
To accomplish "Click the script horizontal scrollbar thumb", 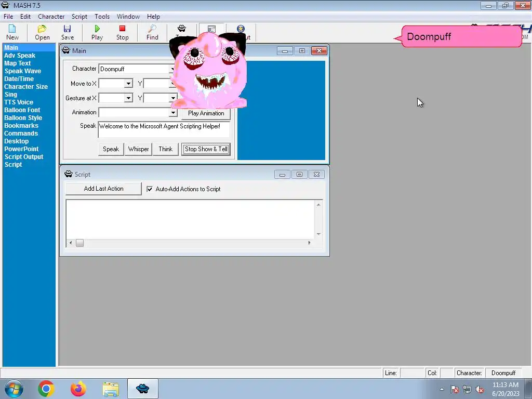I will [x=79, y=243].
